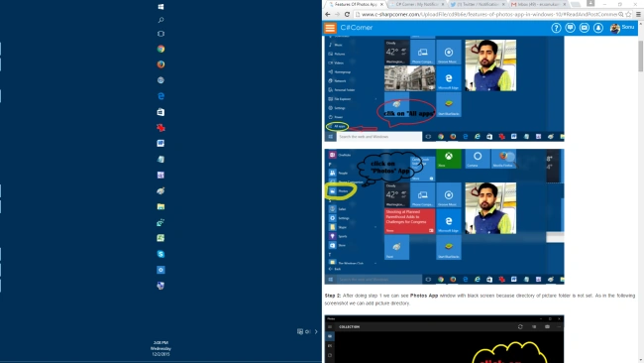Open the Windows Start button

[x=161, y=7]
